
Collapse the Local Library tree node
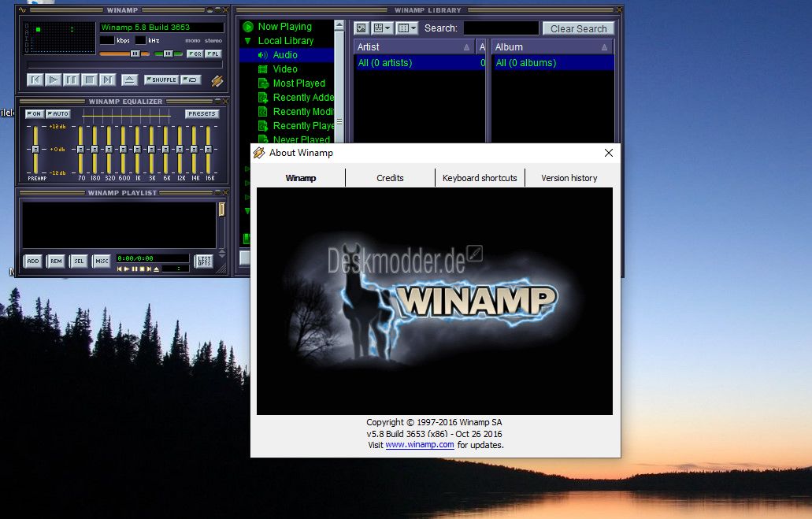tap(247, 41)
